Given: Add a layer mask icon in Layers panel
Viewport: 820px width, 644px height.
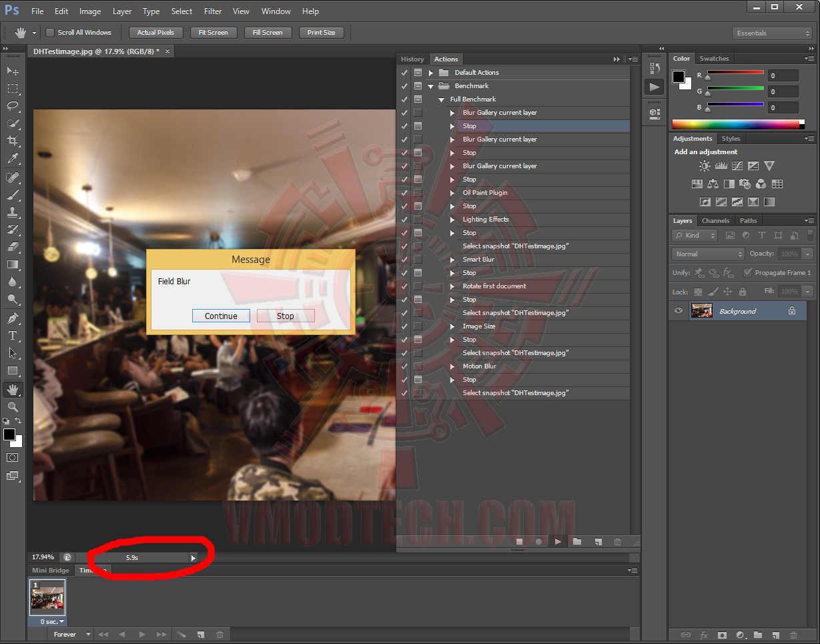Looking at the screenshot, I should click(722, 635).
